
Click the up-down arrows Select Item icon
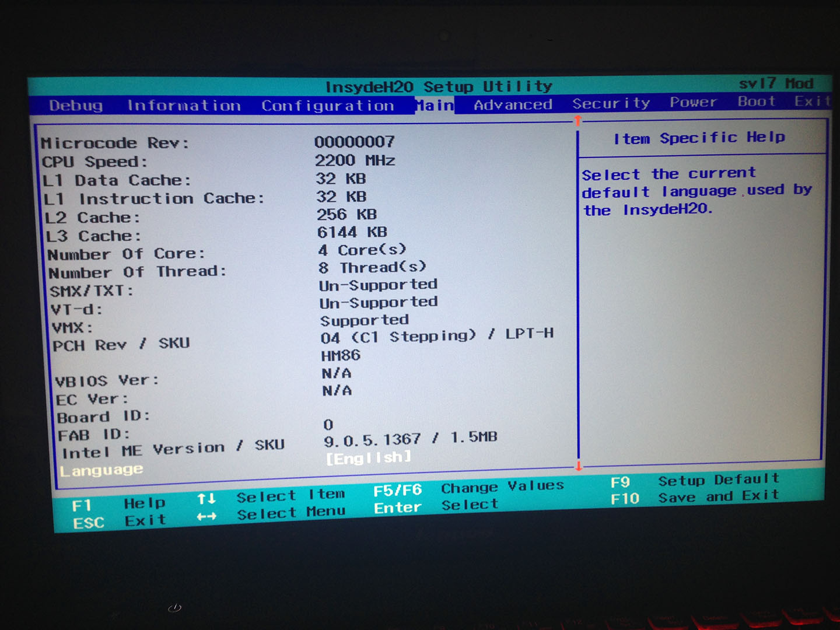[206, 499]
